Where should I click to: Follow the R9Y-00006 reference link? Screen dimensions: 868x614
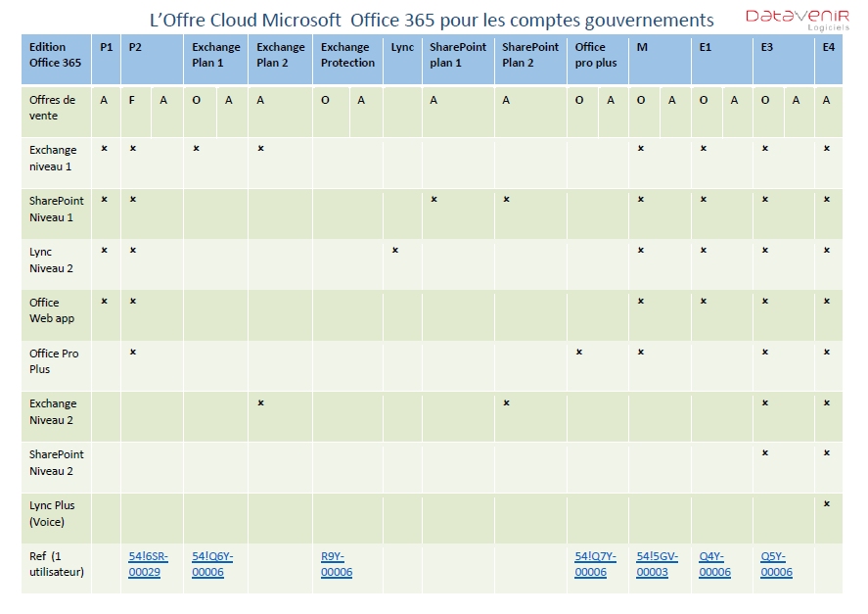337,564
